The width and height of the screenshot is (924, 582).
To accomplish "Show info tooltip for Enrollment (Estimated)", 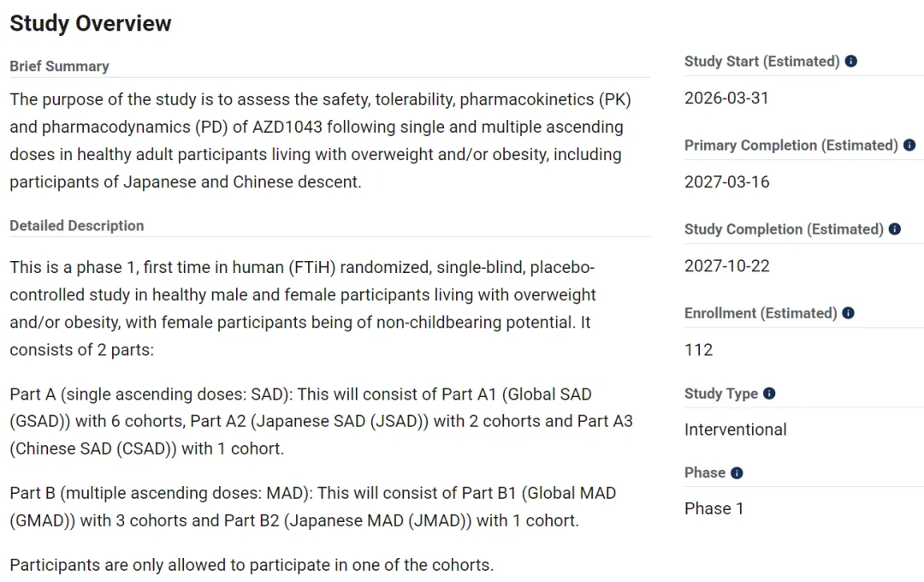I will coord(849,313).
